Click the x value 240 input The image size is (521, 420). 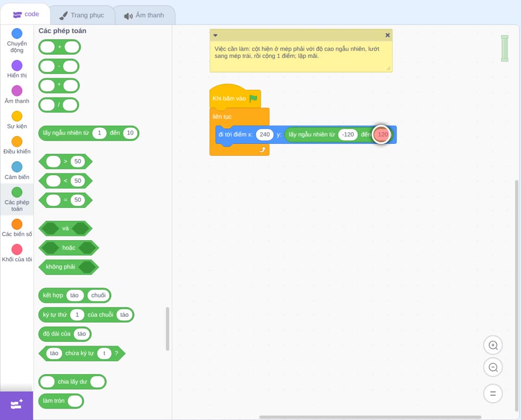265,134
